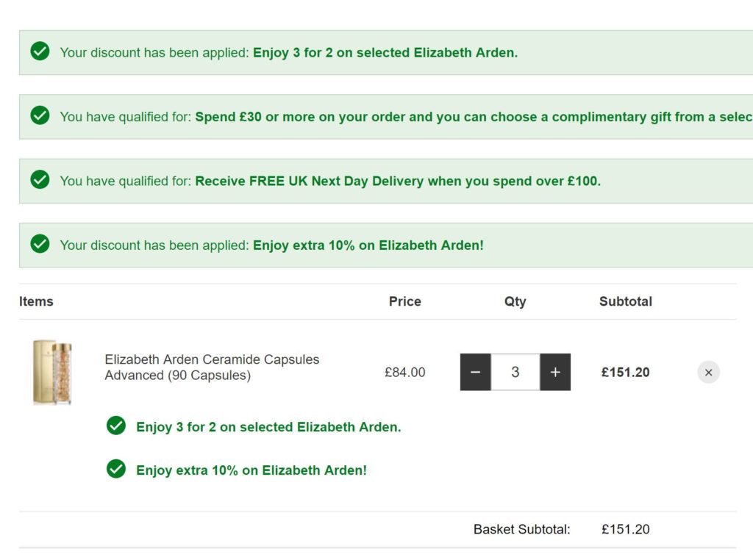Open the Elizabeth Arden Ceramide Capsules product link
Viewport: 753px width, 560px height.
pyautogui.click(x=212, y=367)
